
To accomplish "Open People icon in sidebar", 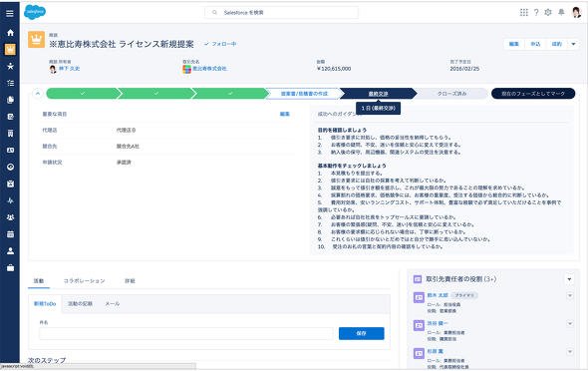I will (x=10, y=251).
